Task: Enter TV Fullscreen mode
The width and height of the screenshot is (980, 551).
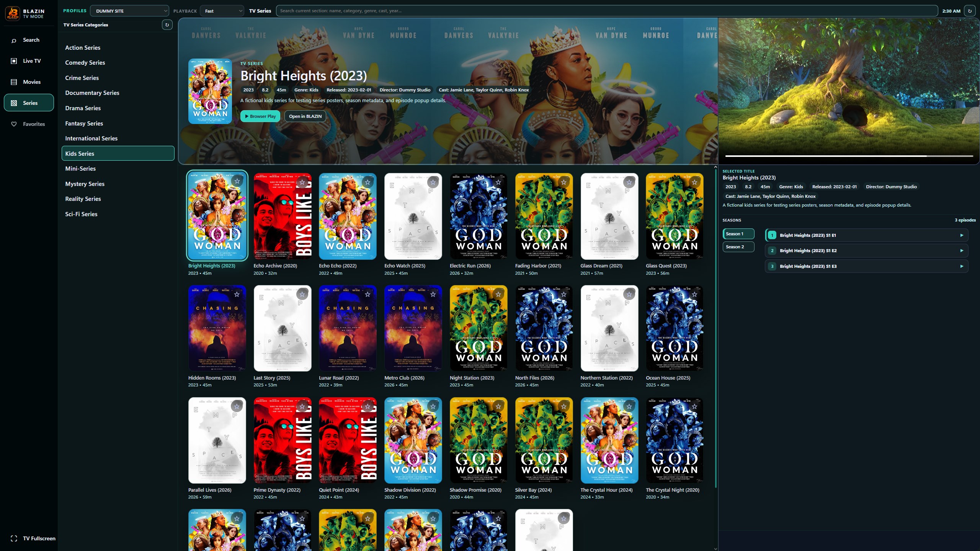Action: tap(33, 538)
